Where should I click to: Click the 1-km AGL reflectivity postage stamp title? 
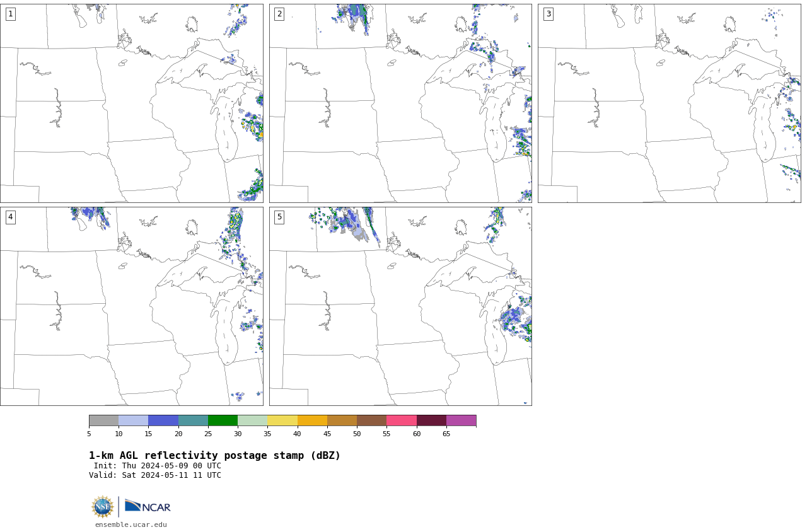(214, 456)
